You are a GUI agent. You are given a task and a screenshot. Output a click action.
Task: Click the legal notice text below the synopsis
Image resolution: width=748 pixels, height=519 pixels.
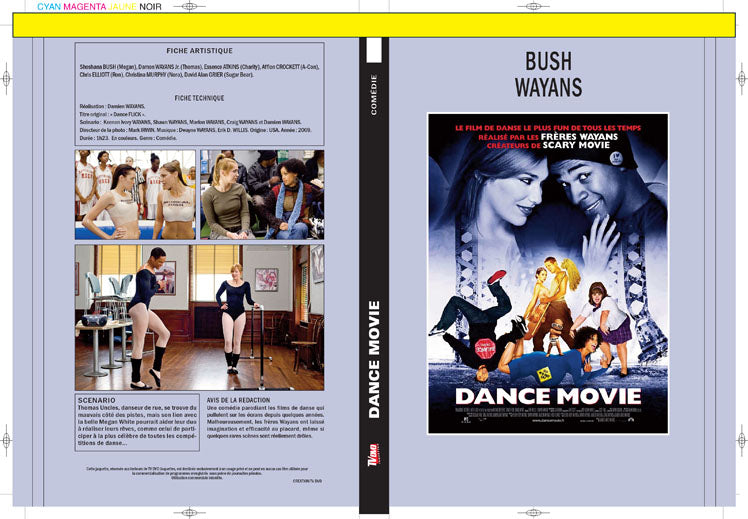pos(197,473)
